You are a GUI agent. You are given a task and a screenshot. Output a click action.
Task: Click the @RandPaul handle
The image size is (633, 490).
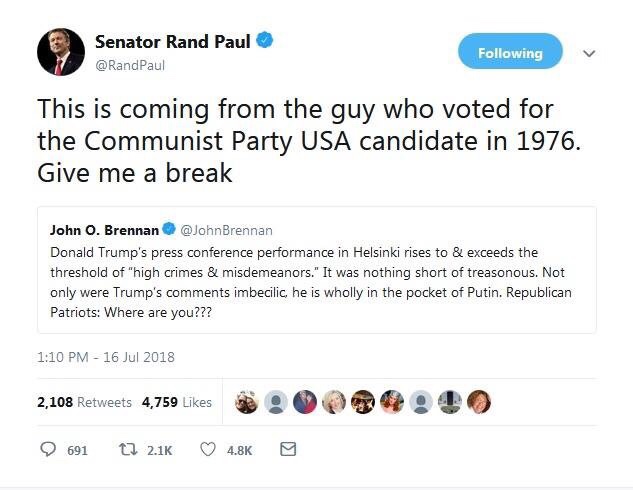coord(129,66)
